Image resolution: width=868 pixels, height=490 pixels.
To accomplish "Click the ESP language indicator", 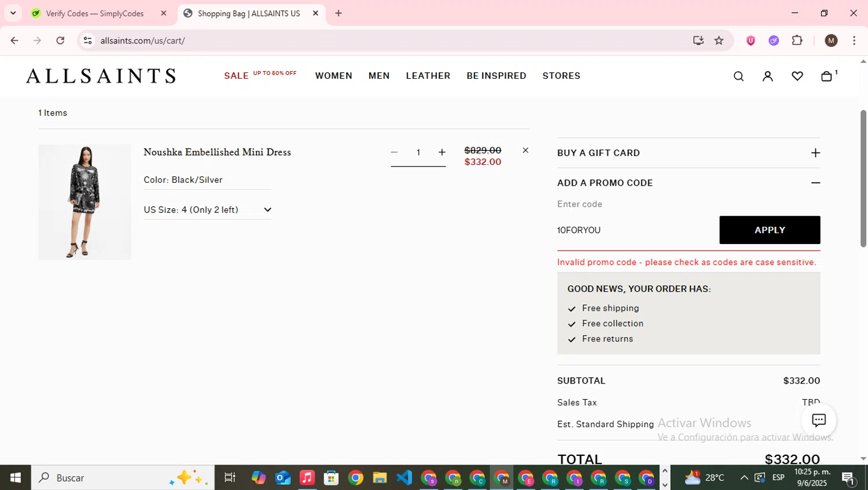I will 778,477.
